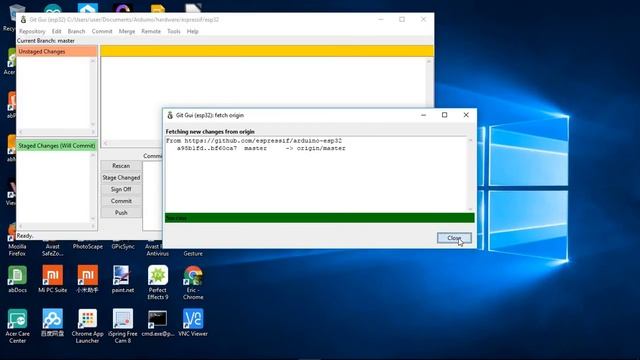
Task: Open the Remote menu
Action: tap(151, 31)
